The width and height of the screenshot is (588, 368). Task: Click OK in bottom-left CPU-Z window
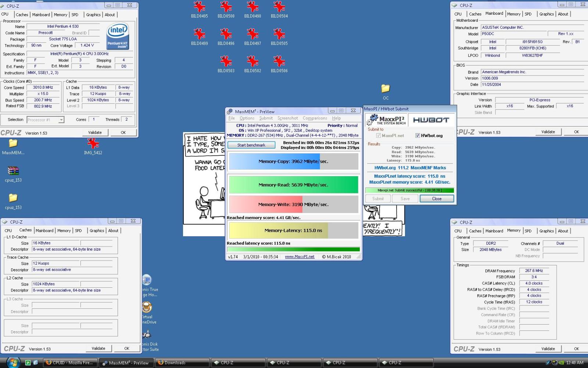tap(127, 348)
